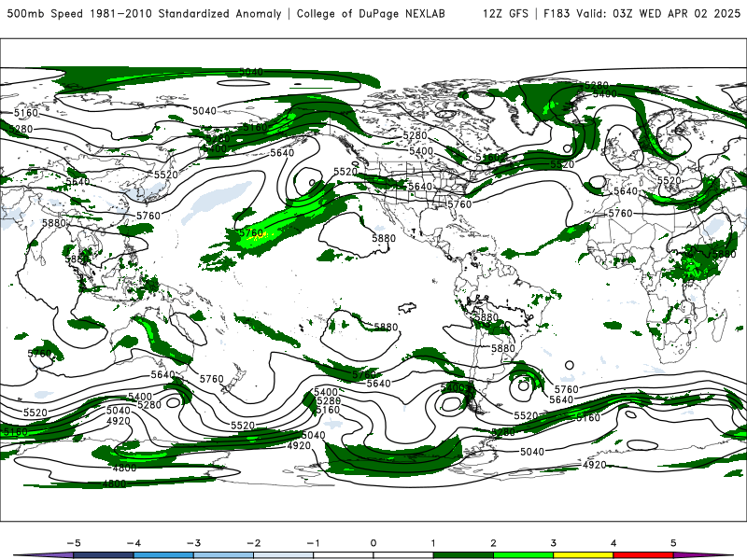Click the '3' colorbar tick label

tap(554, 543)
